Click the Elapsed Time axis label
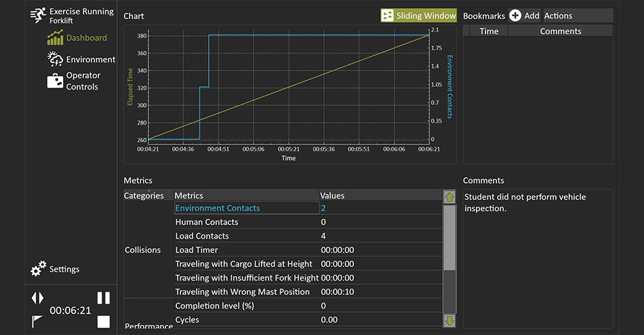This screenshot has width=644, height=335. click(130, 87)
